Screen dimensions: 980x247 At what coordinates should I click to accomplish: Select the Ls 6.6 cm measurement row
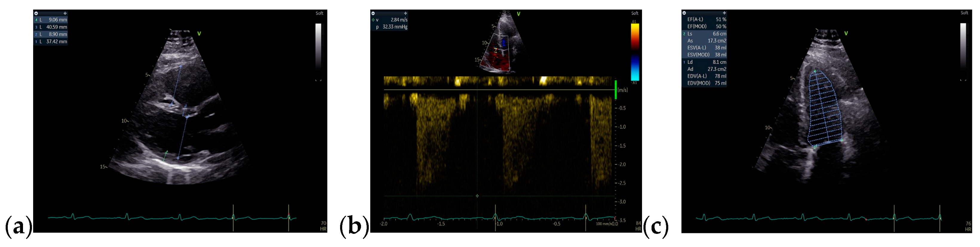[x=706, y=33]
